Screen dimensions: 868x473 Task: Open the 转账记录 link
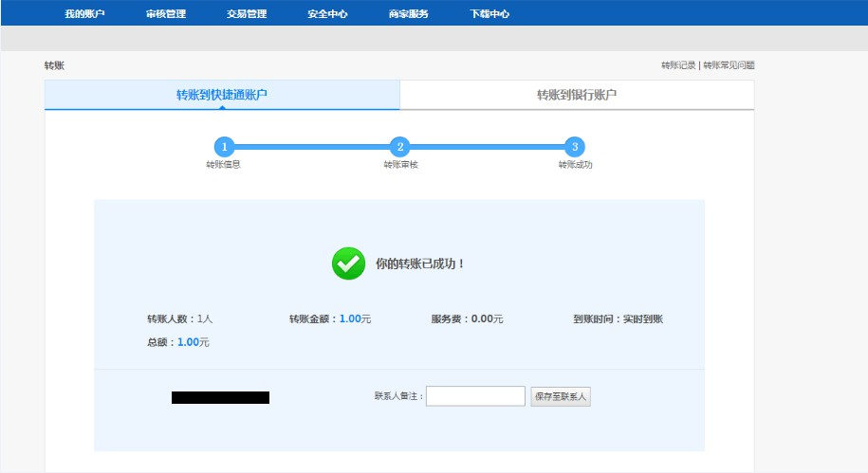[x=678, y=65]
